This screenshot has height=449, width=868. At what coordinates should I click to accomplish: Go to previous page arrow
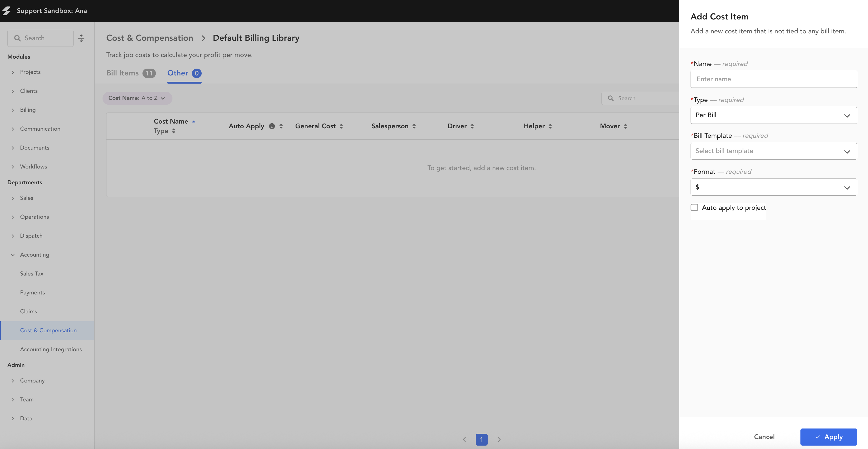[464, 440]
